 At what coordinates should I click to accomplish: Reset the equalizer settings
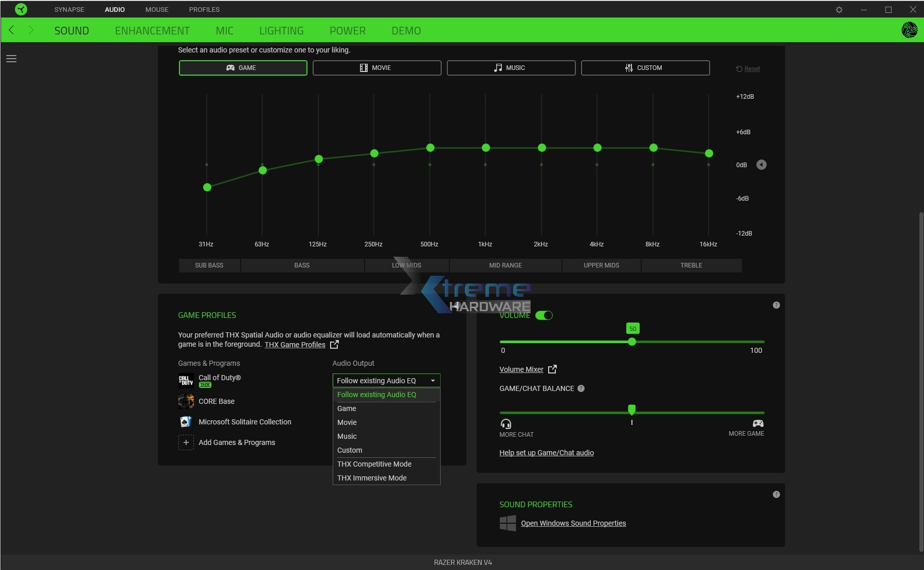pos(751,69)
